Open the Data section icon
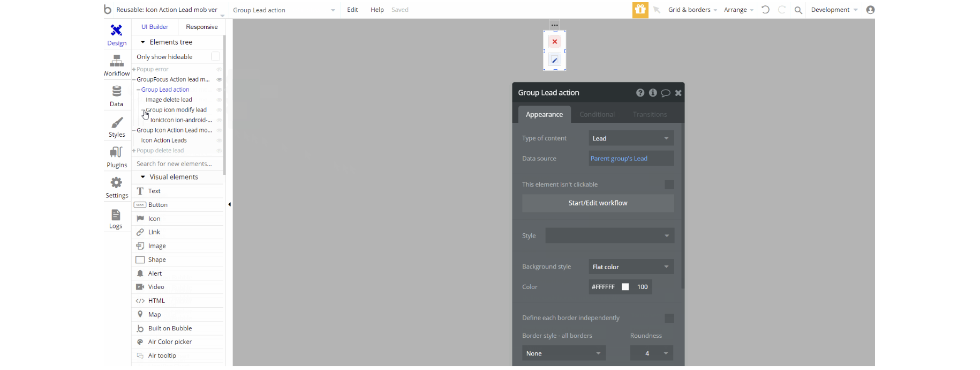 coord(117,96)
